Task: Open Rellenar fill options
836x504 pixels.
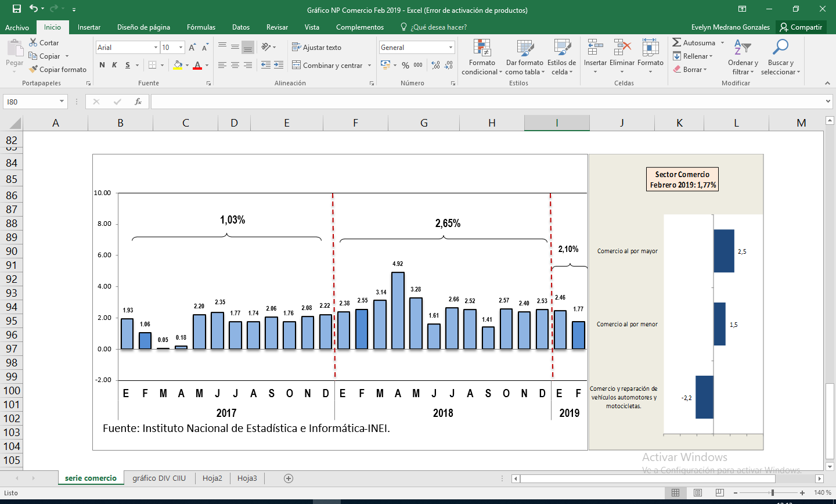Action: (x=693, y=56)
